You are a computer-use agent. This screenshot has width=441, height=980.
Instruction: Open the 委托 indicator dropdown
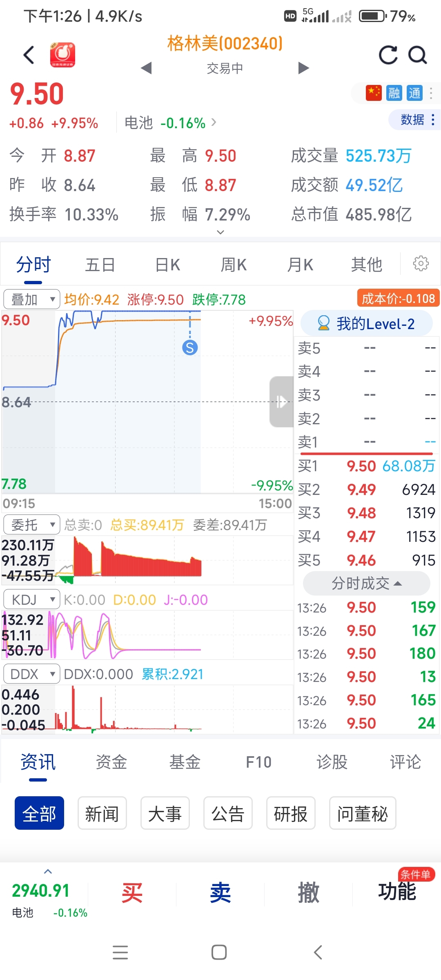pos(31,524)
